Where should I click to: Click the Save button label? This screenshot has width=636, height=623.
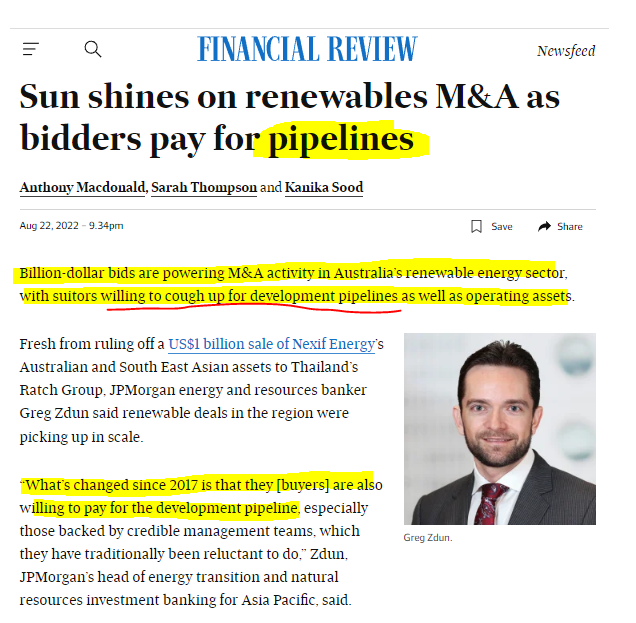point(502,226)
